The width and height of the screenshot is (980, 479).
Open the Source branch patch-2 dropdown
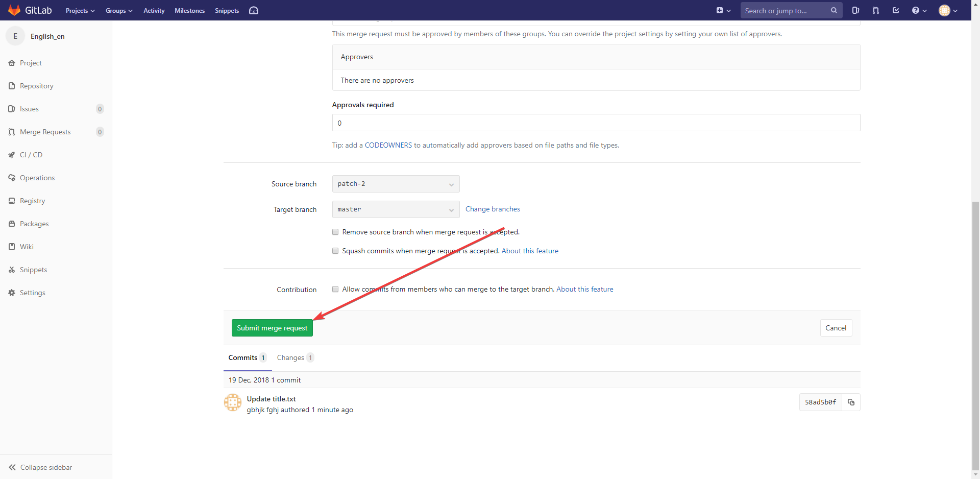396,184
